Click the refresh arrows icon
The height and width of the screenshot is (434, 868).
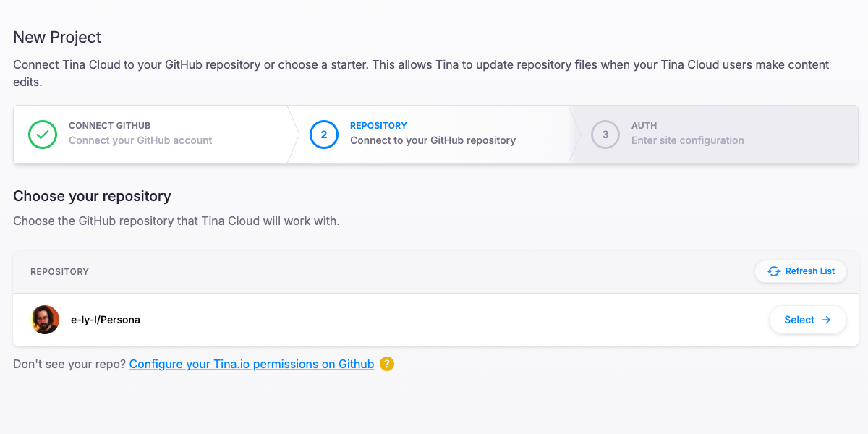[x=774, y=271]
